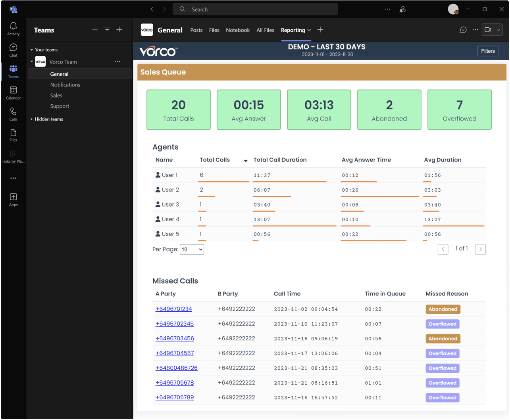Click the Total Calls stat card
The height and width of the screenshot is (420, 510).
tap(179, 109)
